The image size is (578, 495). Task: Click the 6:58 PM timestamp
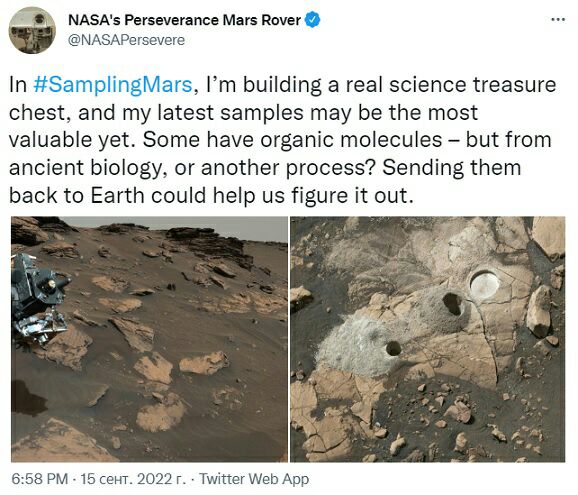click(x=39, y=479)
